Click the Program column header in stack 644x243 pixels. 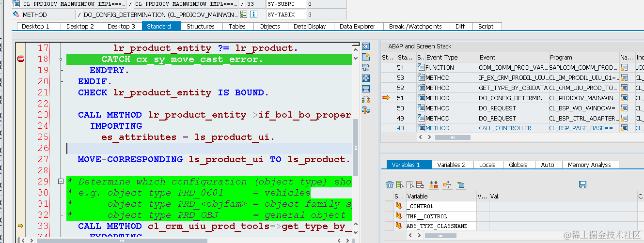583,57
